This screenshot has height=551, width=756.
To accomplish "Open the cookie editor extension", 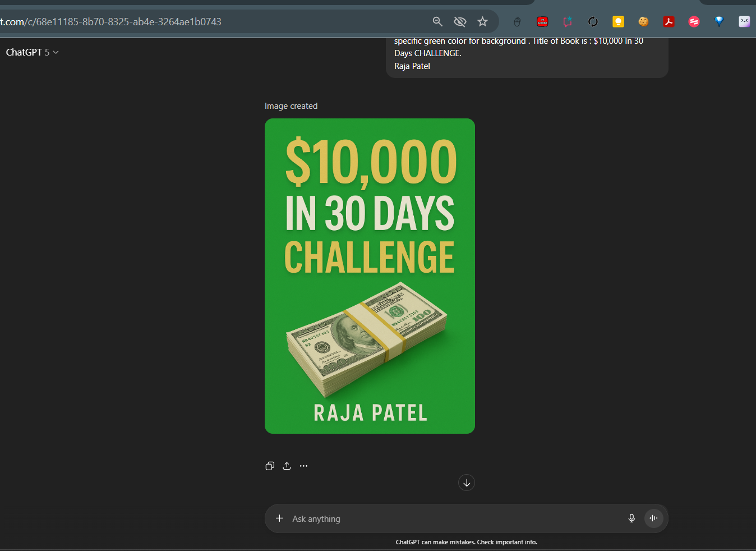I will click(643, 22).
